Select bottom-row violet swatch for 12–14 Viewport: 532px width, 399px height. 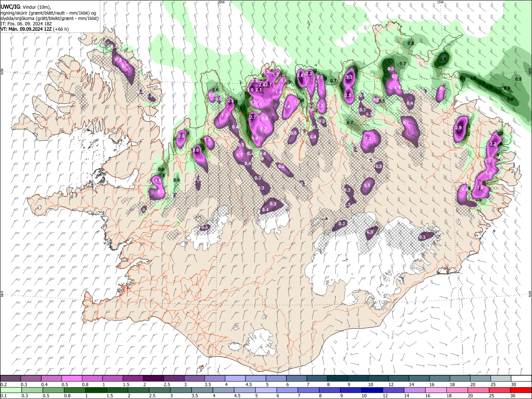[393, 390]
